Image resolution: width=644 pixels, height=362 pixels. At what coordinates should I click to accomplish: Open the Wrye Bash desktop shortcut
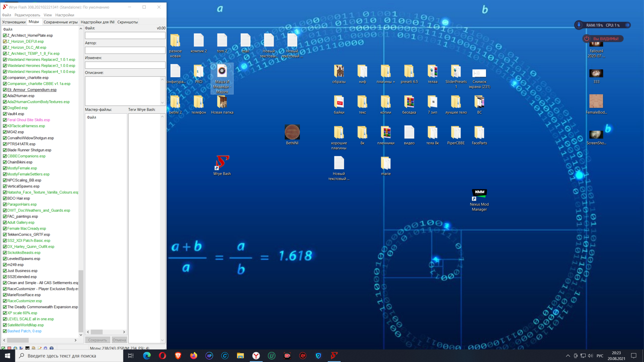[222, 163]
